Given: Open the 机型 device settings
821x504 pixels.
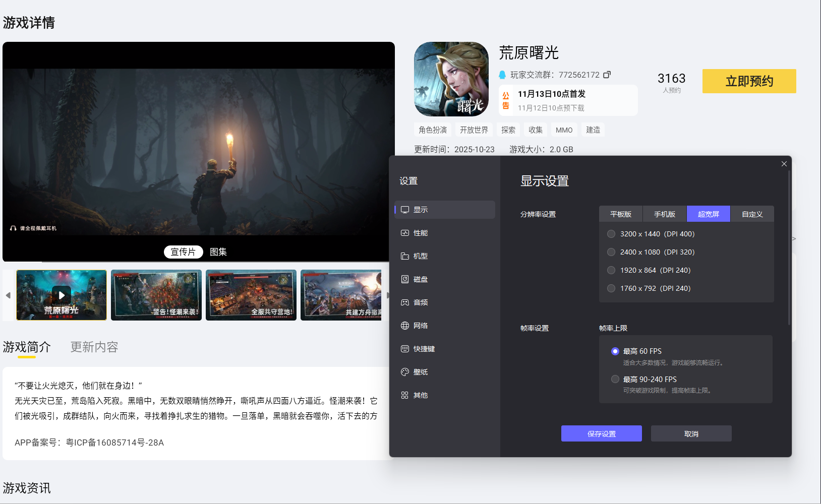Looking at the screenshot, I should pos(420,256).
